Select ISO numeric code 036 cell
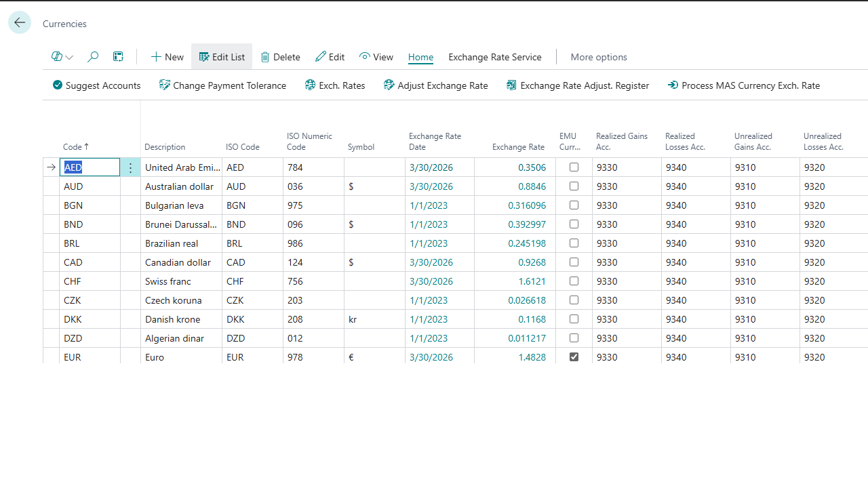Image resolution: width=868 pixels, height=488 pixels. click(x=313, y=186)
